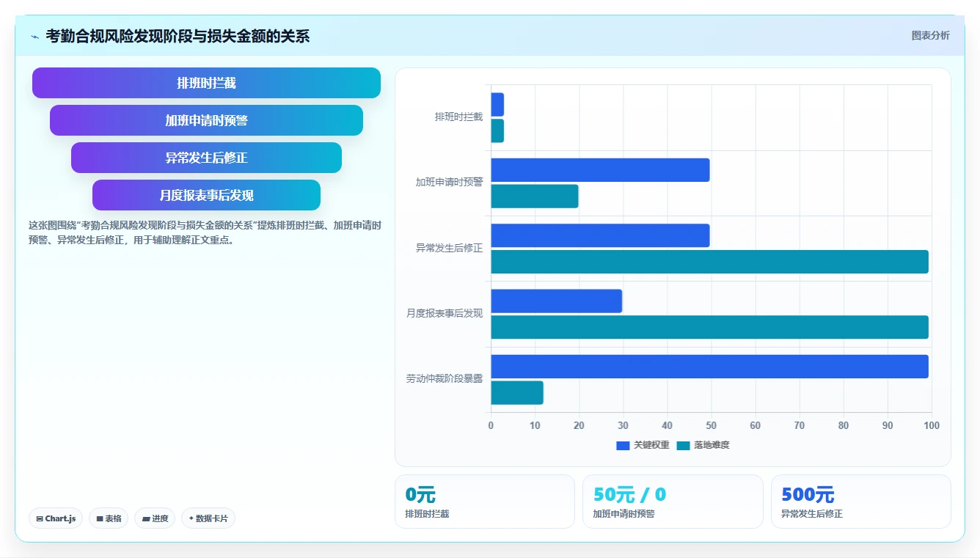
Task: Click the 加班申请时预警 axis label
Action: [449, 183]
